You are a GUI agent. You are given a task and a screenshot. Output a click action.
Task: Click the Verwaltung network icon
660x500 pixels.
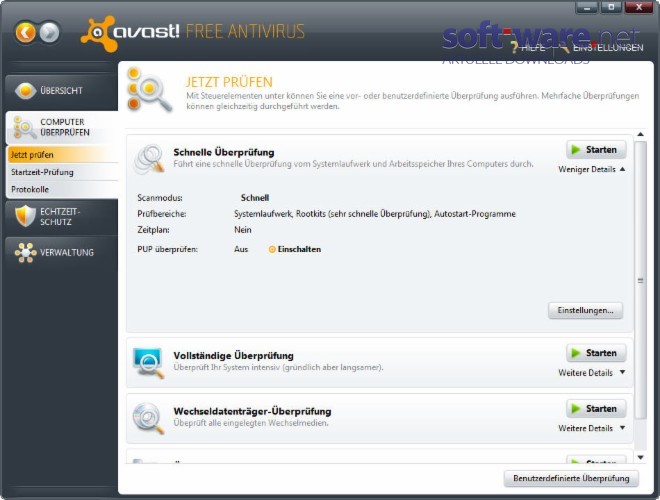tap(26, 253)
